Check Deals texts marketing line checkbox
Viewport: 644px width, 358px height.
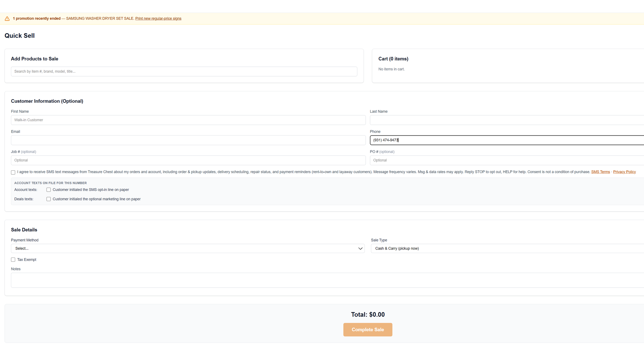pos(49,199)
